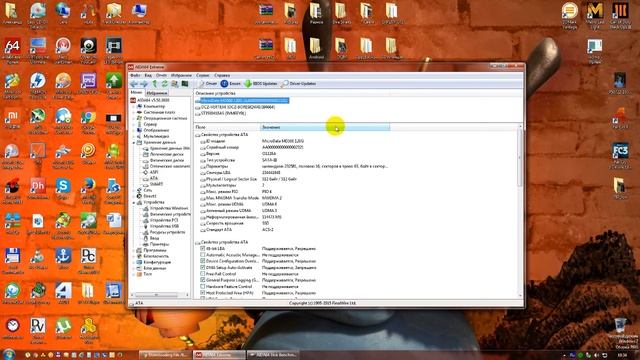The height and width of the screenshot is (360, 640).
Task: Click the blue round Бэкап toolbar button
Action: (231, 84)
